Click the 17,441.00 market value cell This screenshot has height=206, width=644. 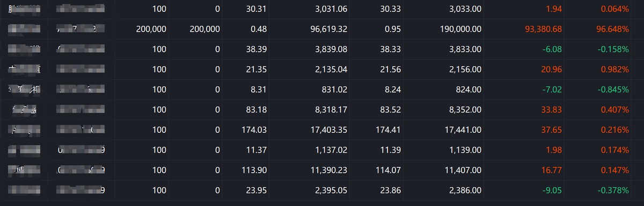point(460,130)
